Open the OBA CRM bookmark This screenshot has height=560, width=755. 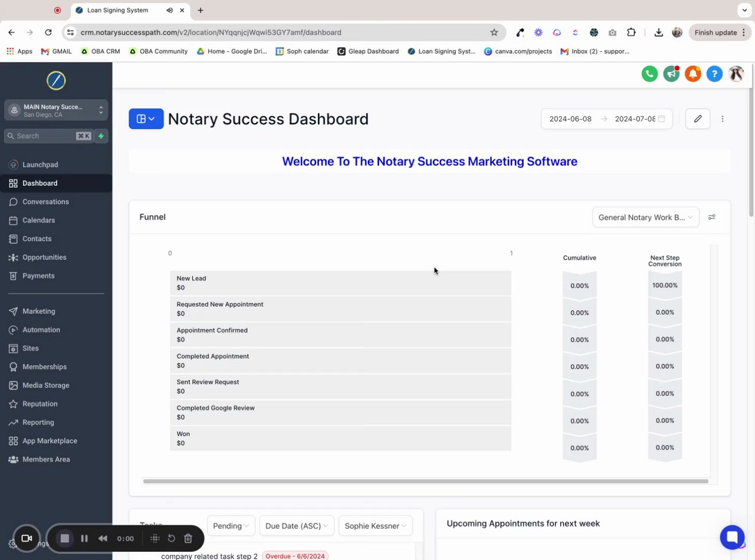click(x=100, y=51)
